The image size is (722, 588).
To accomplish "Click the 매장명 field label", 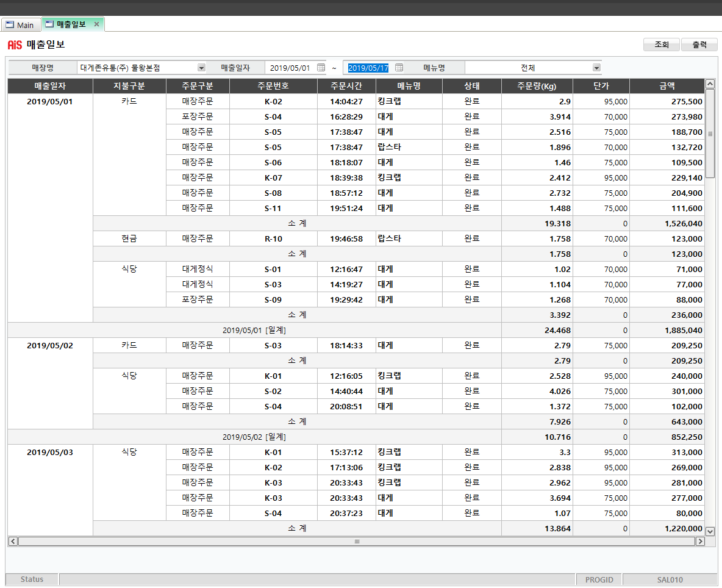I will point(43,68).
